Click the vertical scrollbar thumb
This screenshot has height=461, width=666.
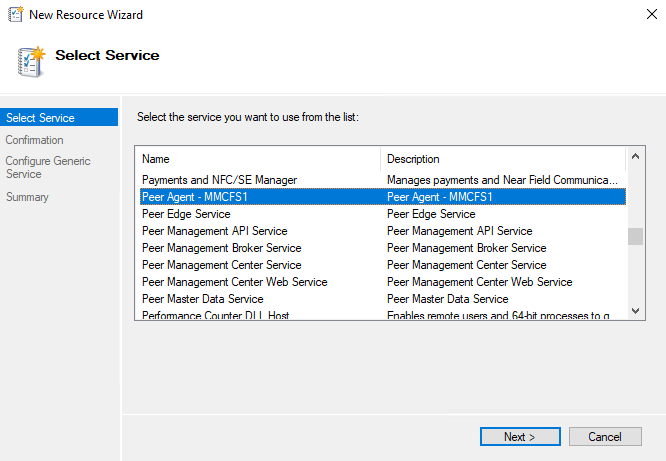[635, 237]
